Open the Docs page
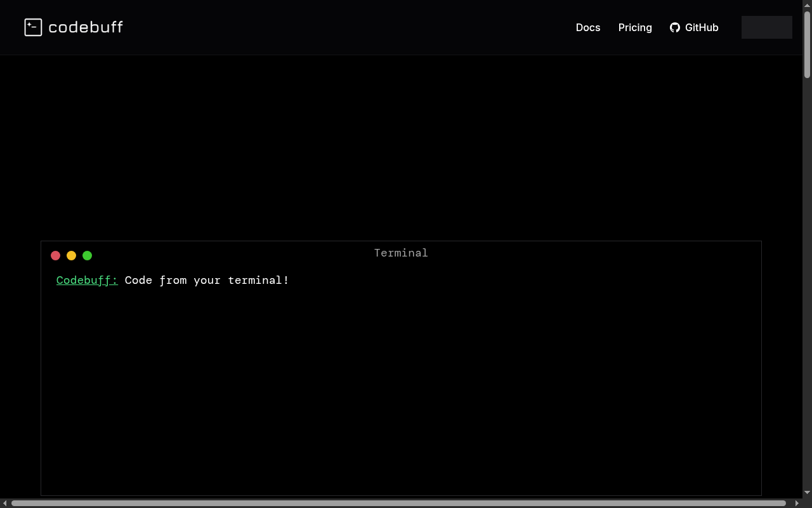Viewport: 812px width, 508px height. click(x=588, y=27)
